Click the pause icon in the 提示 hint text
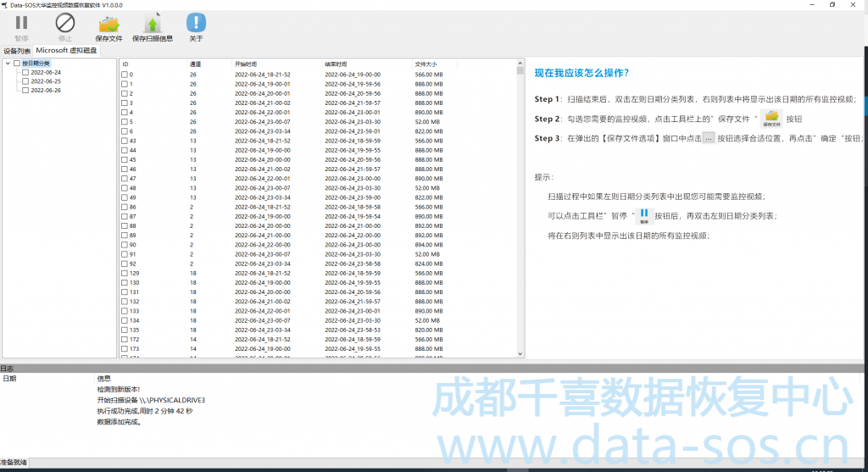Screen dimensions: 868x472 point(644,215)
